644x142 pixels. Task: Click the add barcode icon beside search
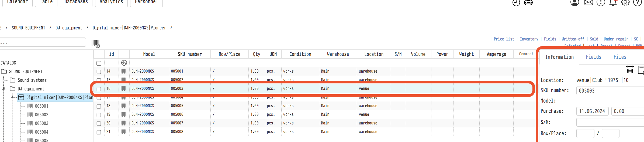[95, 43]
